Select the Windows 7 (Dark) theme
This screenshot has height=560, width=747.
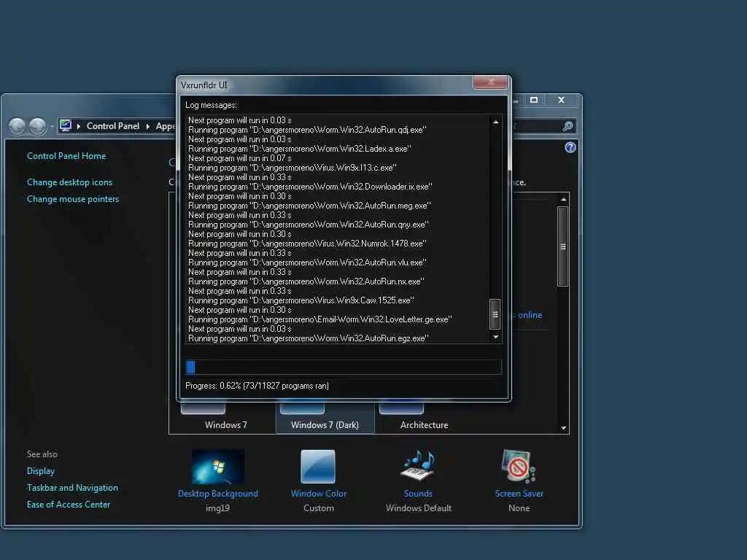click(325, 418)
